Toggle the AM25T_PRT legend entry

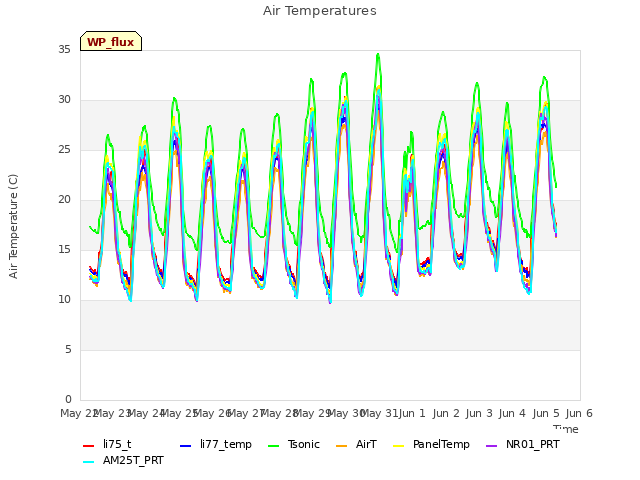point(123,461)
